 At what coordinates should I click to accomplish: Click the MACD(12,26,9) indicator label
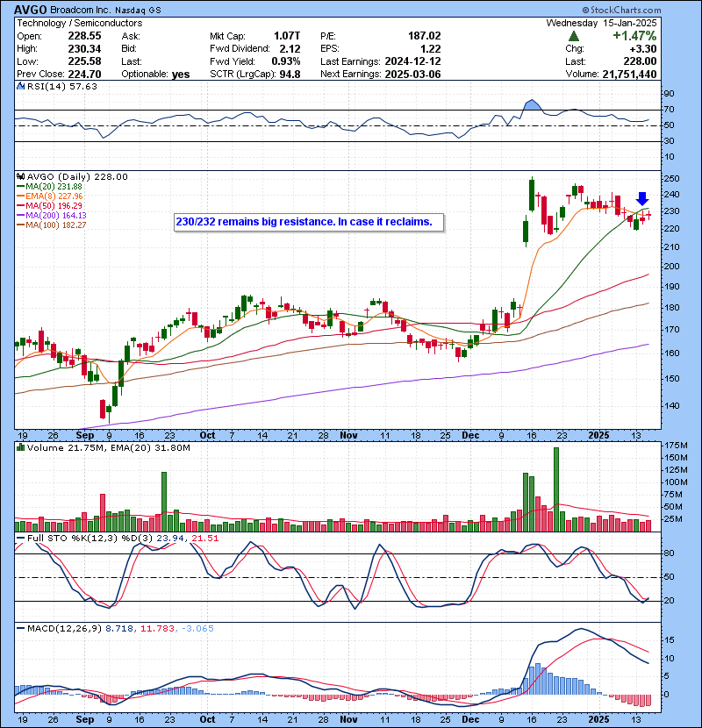(64, 629)
